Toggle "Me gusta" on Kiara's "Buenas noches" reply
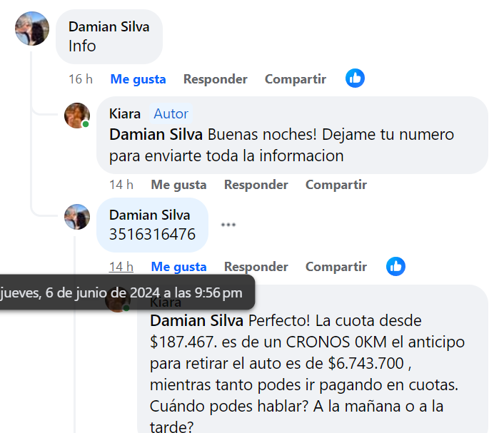This screenshot has width=504, height=433. tap(178, 185)
